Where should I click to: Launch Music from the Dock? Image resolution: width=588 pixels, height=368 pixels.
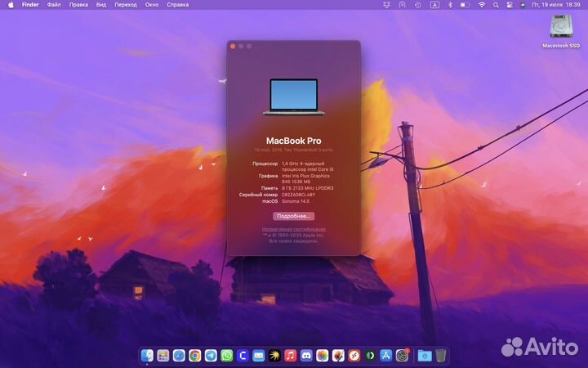click(x=290, y=355)
